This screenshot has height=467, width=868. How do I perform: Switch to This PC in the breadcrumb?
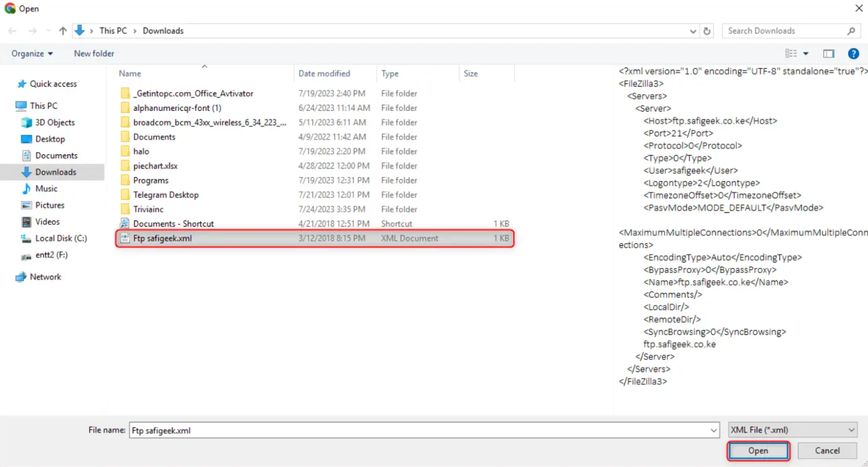click(x=113, y=31)
